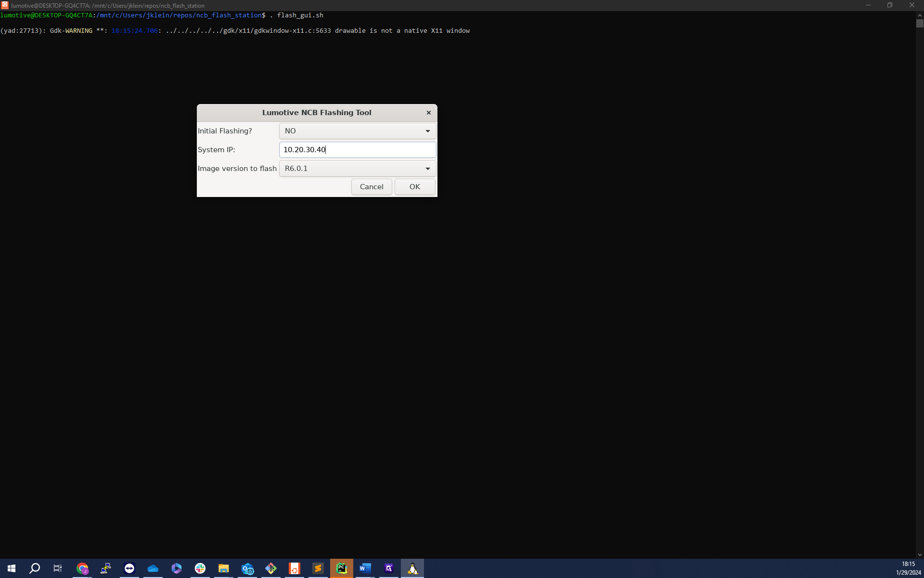Open OneDrive from the taskbar
Screen dimensions: 924x578
pyautogui.click(x=153, y=568)
